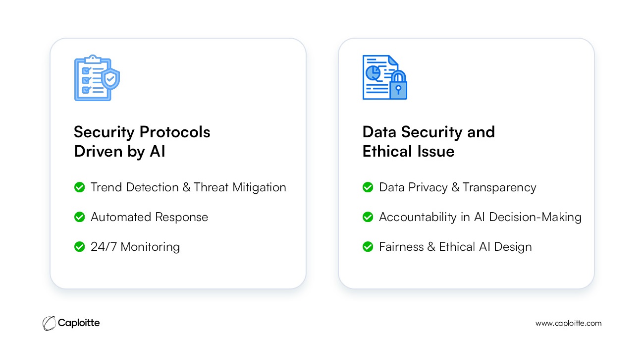Pick Data Privacy & Transparency text
This screenshot has height=343, width=644.
457,187
